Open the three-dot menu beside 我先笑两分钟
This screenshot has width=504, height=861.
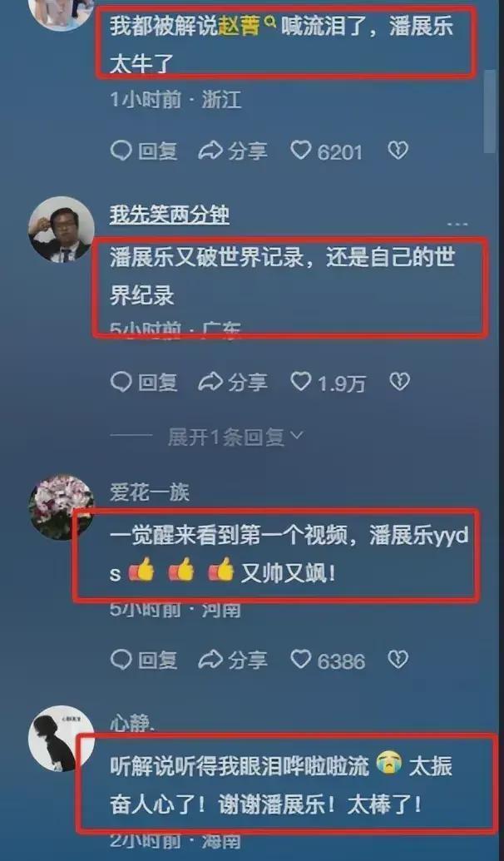(x=457, y=225)
